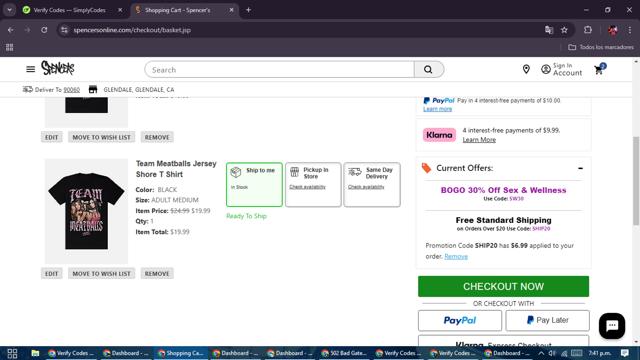The height and width of the screenshot is (360, 640).
Task: Switch to the Verify Codes SimplyCodes tab
Action: [69, 10]
